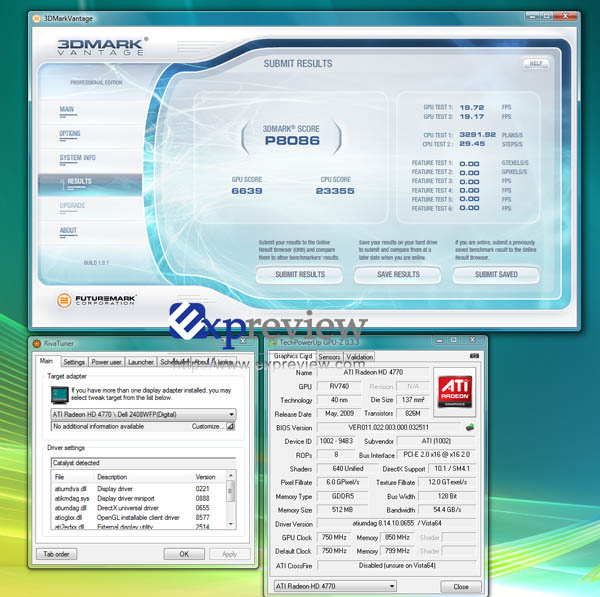600x597 pixels.
Task: Click the monitor icon in RivaTuner's Target adapter
Action: pos(59,395)
